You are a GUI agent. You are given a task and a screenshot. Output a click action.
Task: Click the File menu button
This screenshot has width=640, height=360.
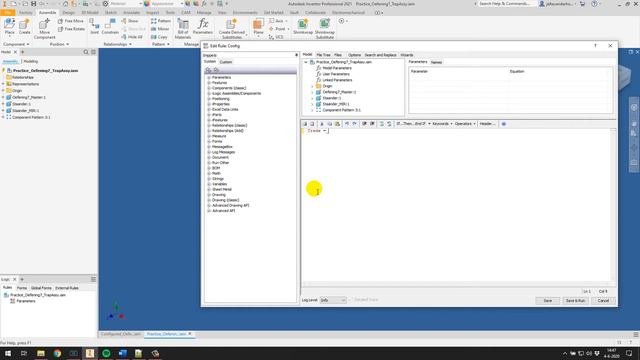7,13
